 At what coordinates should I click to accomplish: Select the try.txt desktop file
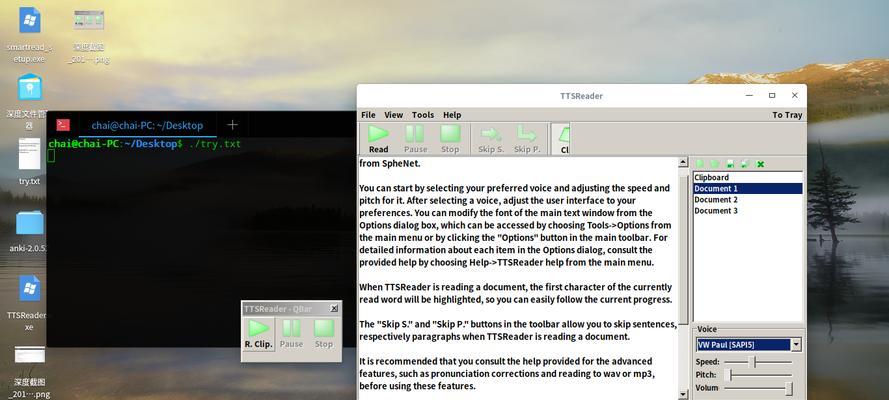click(x=29, y=161)
